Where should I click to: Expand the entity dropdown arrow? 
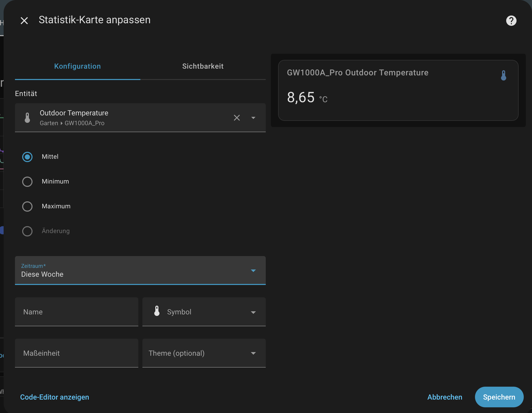[253, 118]
